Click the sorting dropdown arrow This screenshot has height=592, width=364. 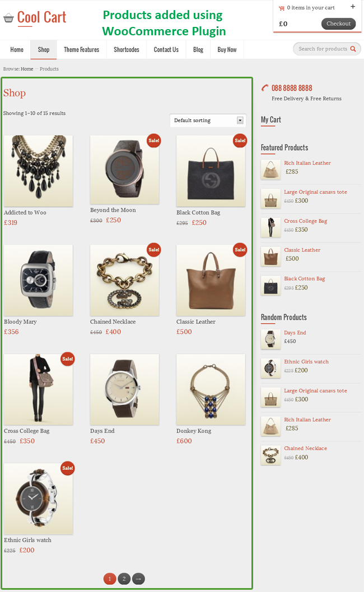(x=240, y=120)
